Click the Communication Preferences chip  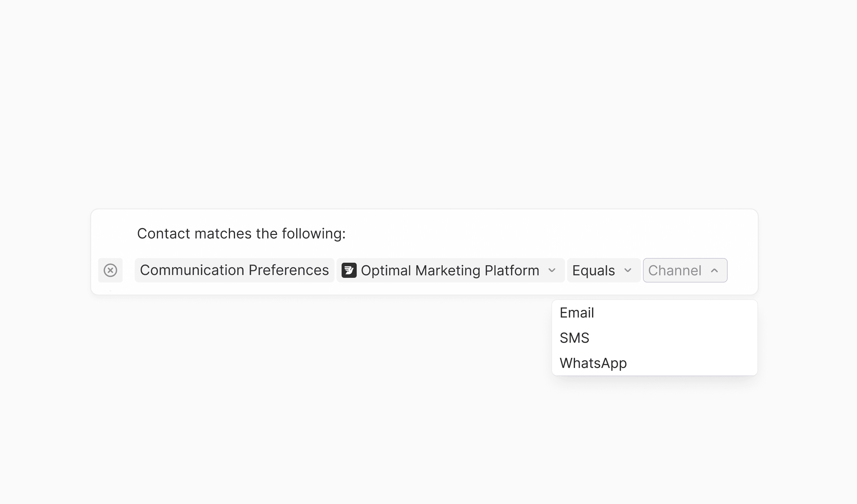pyautogui.click(x=234, y=270)
